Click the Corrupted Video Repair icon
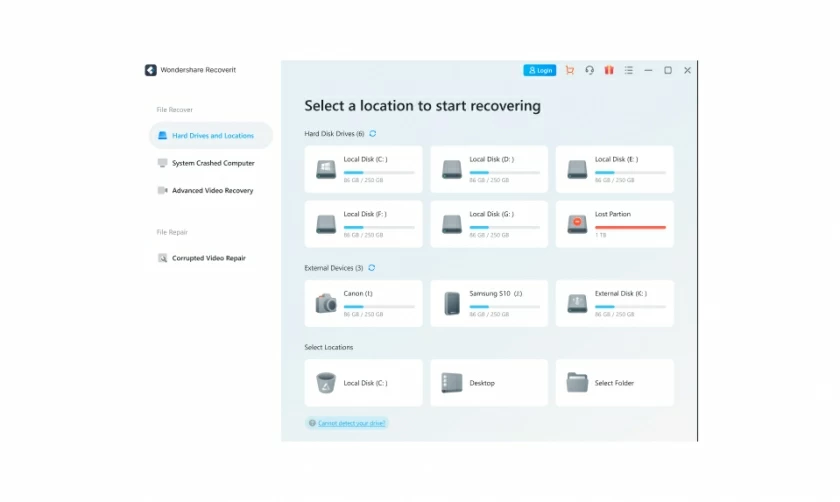This screenshot has width=840, height=502. pyautogui.click(x=162, y=258)
